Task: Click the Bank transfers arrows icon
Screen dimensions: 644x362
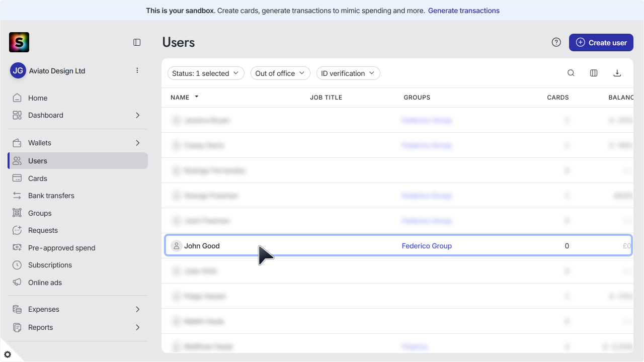Action: pyautogui.click(x=17, y=196)
